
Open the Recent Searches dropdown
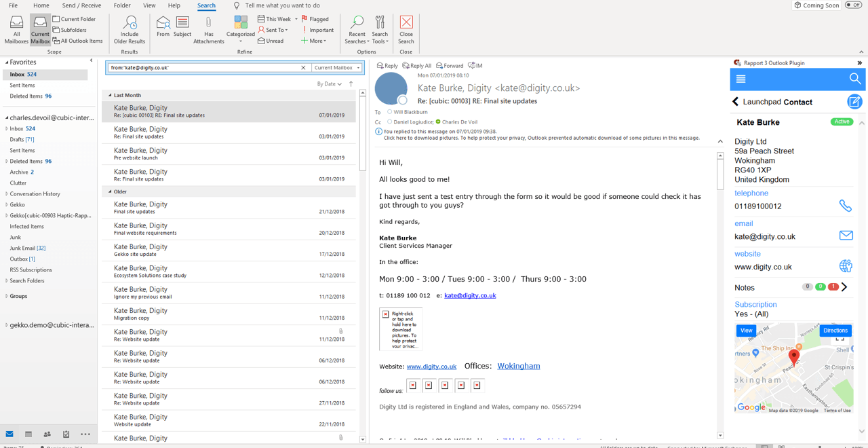357,31
